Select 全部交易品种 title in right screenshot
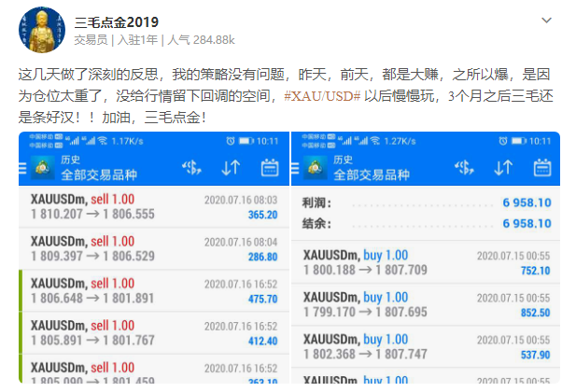This screenshot has height=392, width=576. tap(372, 175)
